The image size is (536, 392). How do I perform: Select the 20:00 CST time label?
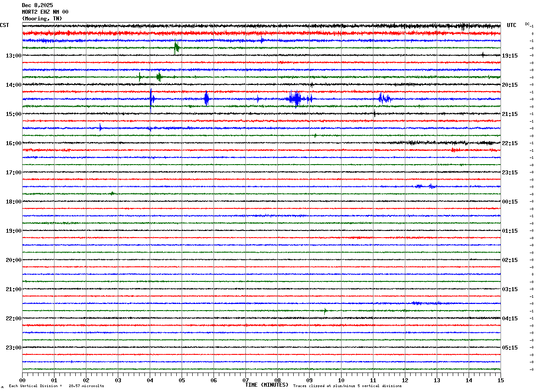coord(13,260)
